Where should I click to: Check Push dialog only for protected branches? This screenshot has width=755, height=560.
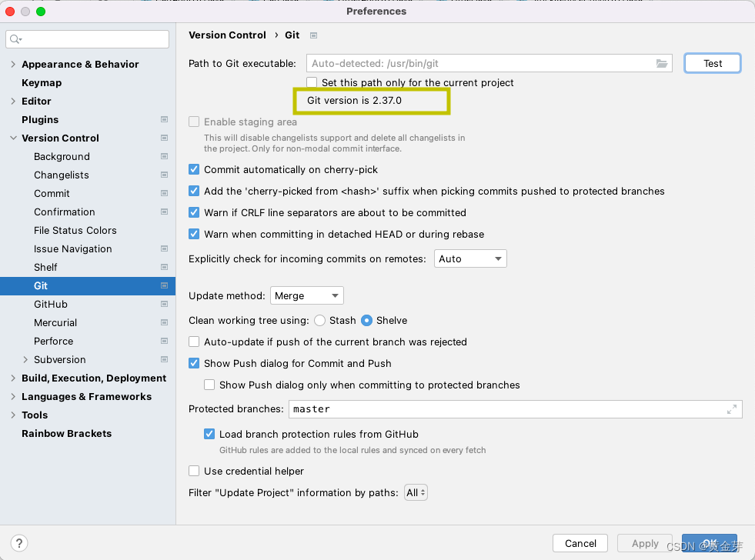[209, 385]
